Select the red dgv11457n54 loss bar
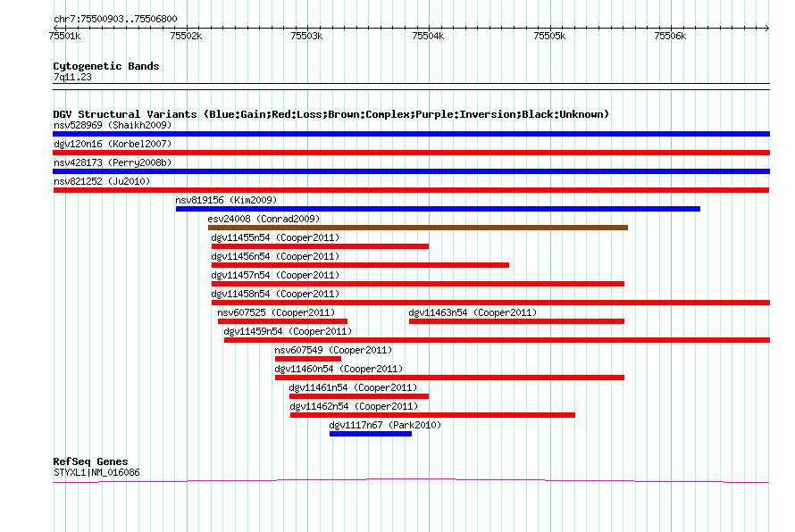The height and width of the screenshot is (532, 795). 418,284
